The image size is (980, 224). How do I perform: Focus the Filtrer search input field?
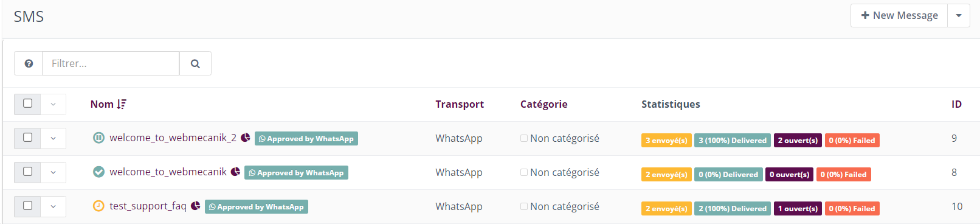tap(111, 63)
